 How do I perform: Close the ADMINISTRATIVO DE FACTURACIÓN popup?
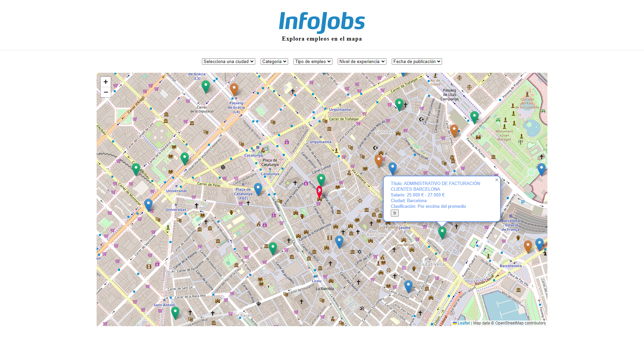coord(496,180)
